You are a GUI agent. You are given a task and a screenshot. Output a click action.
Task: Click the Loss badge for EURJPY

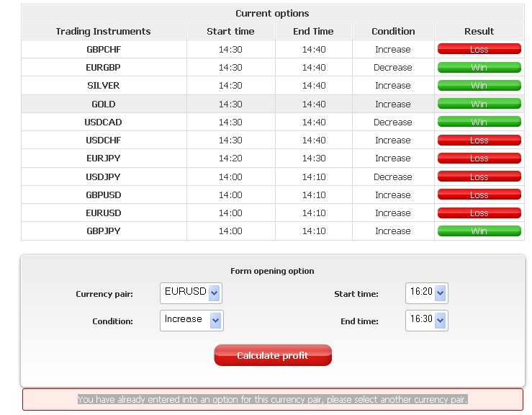pos(479,159)
